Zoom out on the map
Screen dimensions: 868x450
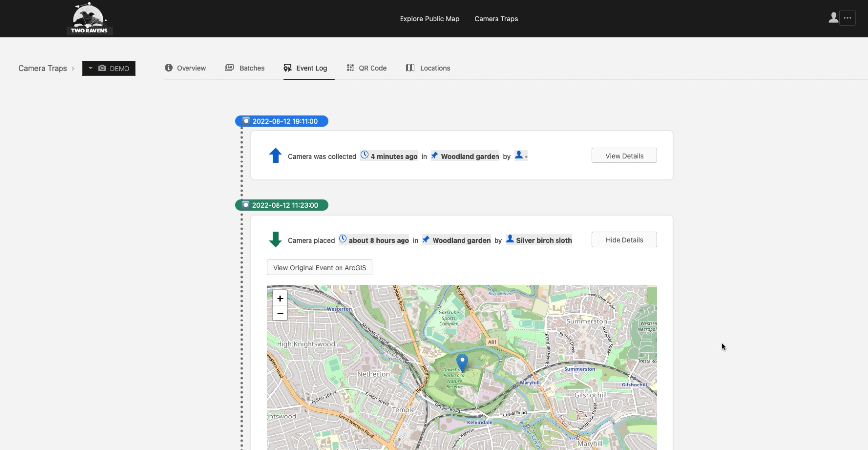(x=280, y=313)
